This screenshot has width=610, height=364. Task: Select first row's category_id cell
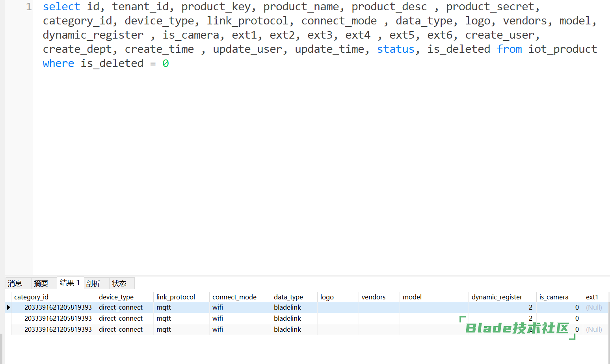(58, 307)
